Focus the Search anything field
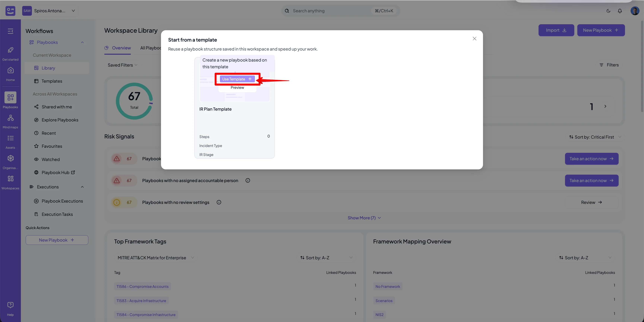The height and width of the screenshot is (322, 644). click(x=340, y=11)
